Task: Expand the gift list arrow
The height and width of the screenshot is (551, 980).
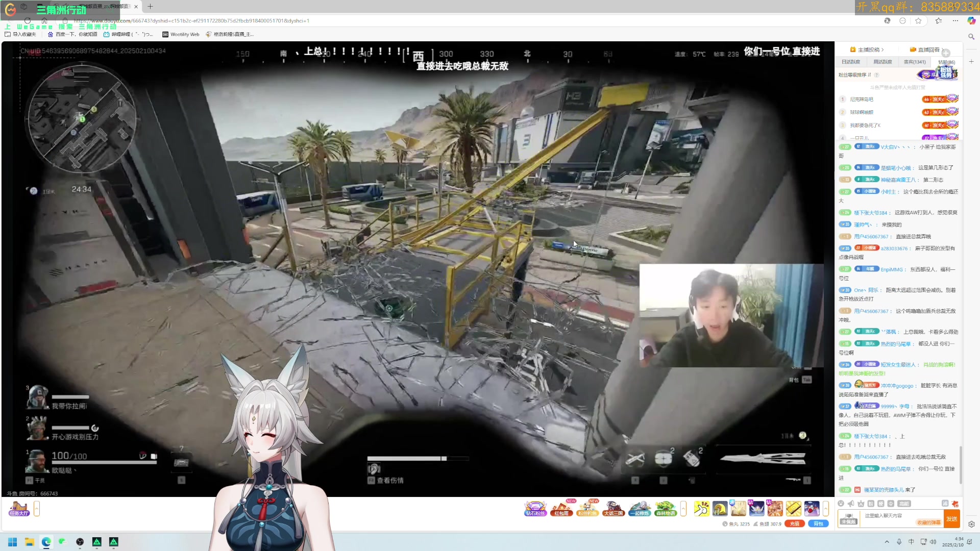Action: [825, 509]
